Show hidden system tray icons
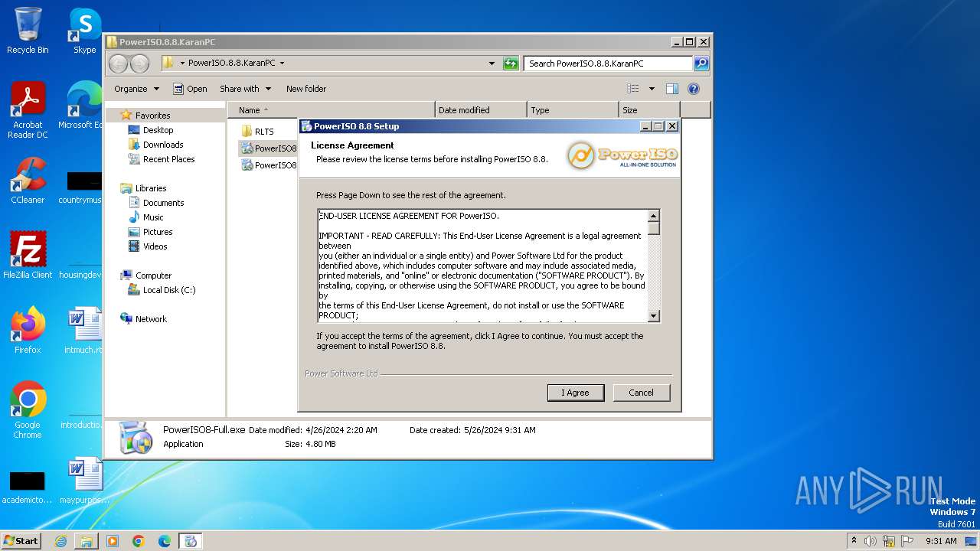 pyautogui.click(x=854, y=541)
